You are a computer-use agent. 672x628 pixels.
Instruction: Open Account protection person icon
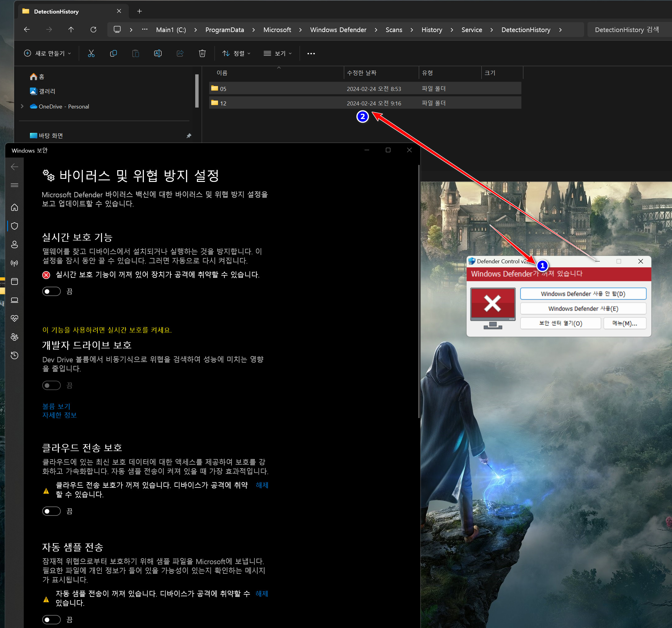14,244
